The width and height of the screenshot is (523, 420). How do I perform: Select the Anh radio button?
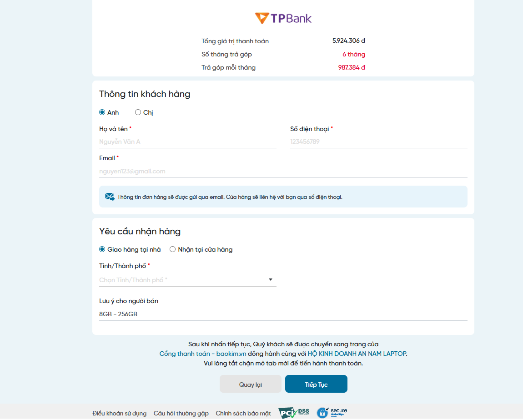pos(102,112)
